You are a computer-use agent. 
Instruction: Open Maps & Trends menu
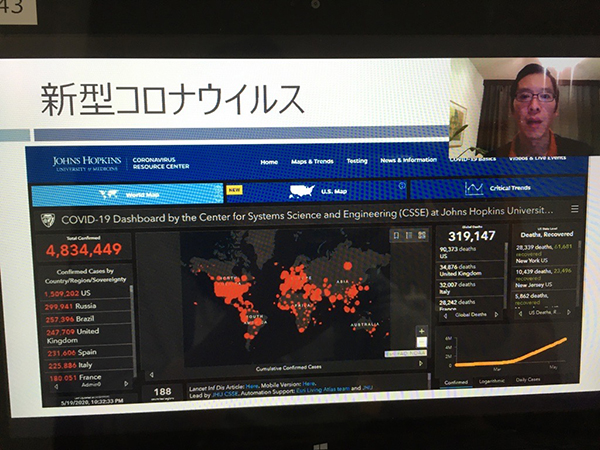(x=312, y=161)
